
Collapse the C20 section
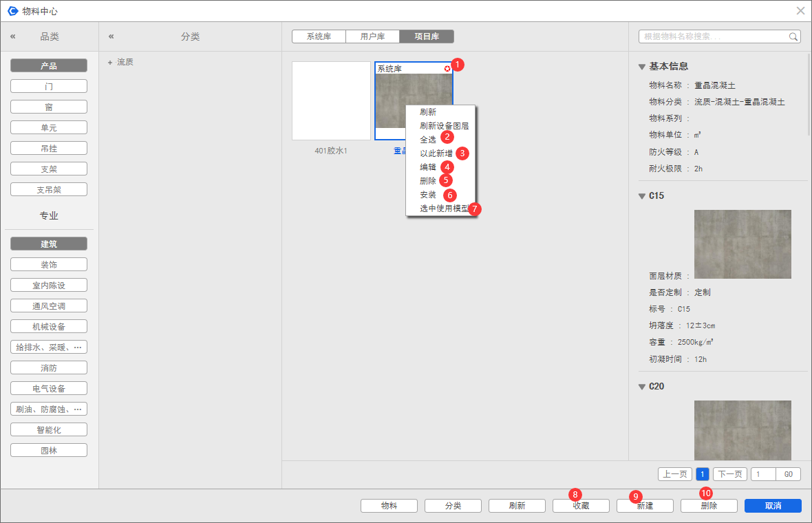click(x=641, y=387)
